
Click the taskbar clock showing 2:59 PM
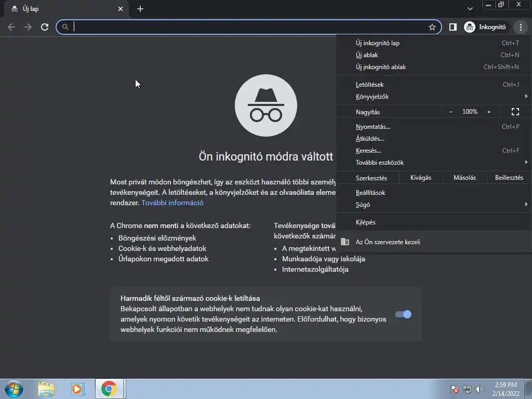pyautogui.click(x=506, y=389)
